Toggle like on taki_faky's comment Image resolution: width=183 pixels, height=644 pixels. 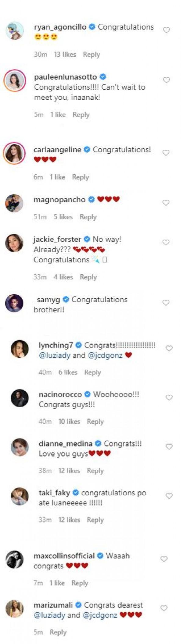pos(169,496)
